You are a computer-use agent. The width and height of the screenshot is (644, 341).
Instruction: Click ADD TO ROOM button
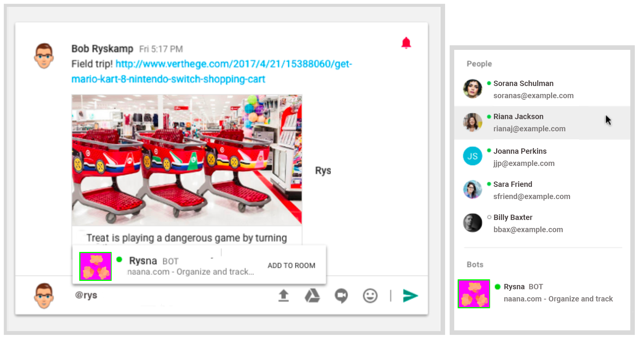tap(292, 266)
